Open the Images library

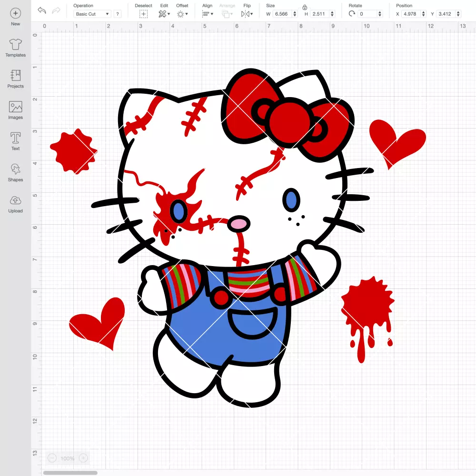click(16, 110)
